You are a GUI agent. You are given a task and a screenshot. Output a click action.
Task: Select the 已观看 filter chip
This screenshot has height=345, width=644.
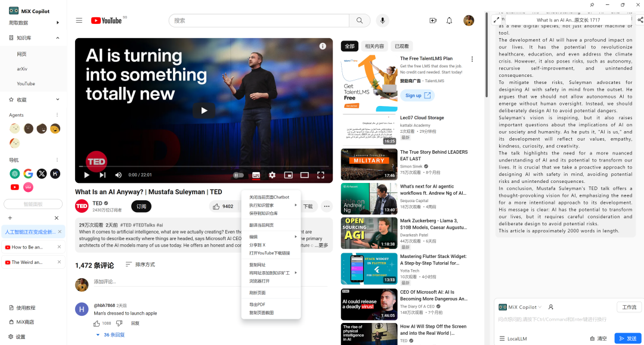point(402,46)
